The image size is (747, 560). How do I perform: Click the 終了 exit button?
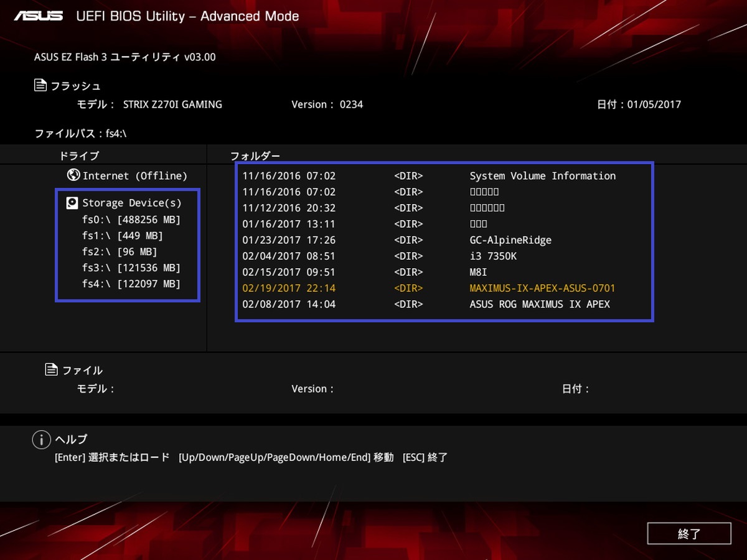(x=689, y=534)
